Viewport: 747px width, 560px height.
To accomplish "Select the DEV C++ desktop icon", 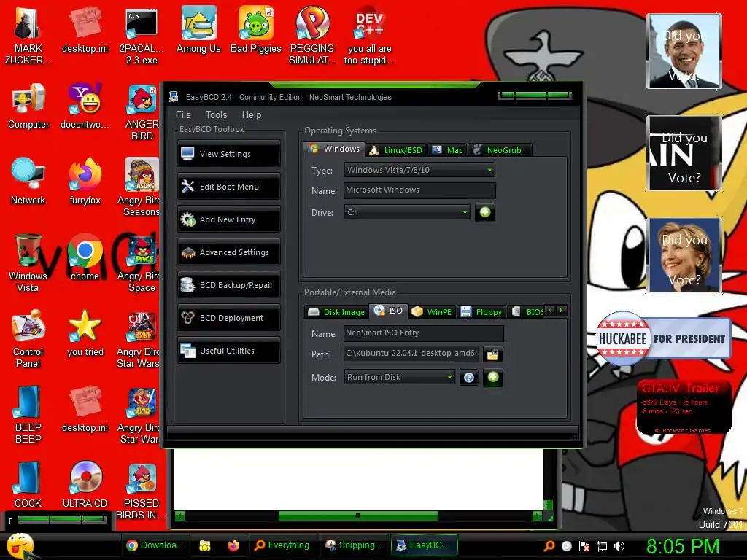I will click(369, 36).
